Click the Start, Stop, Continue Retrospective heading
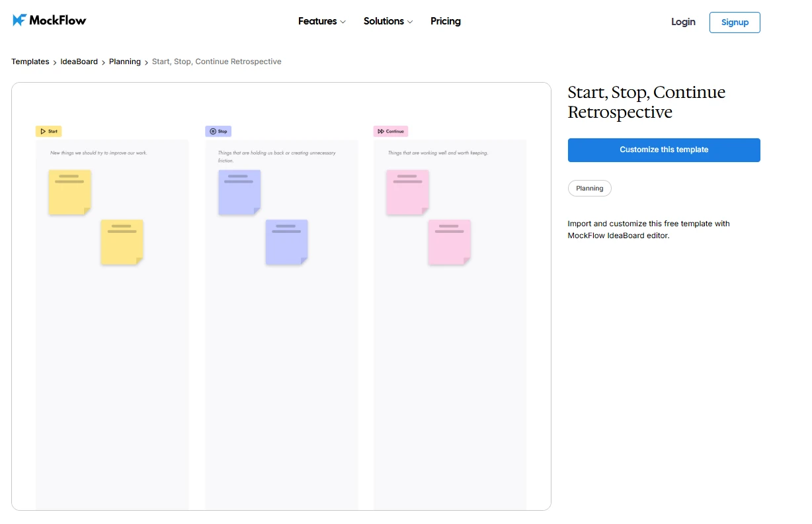 (x=647, y=102)
